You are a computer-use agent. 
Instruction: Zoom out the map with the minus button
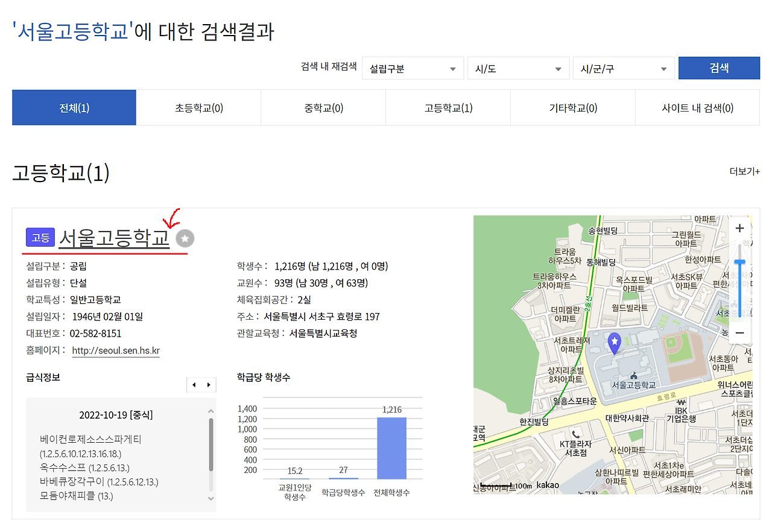[740, 333]
